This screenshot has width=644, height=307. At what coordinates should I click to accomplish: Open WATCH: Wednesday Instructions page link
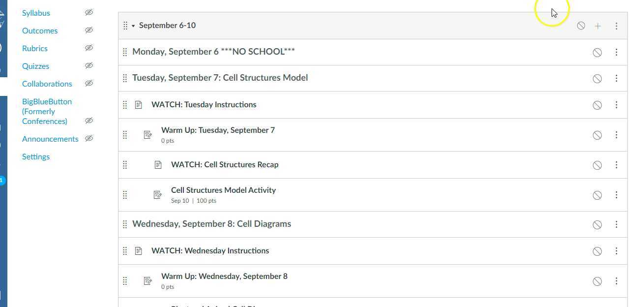click(210, 250)
